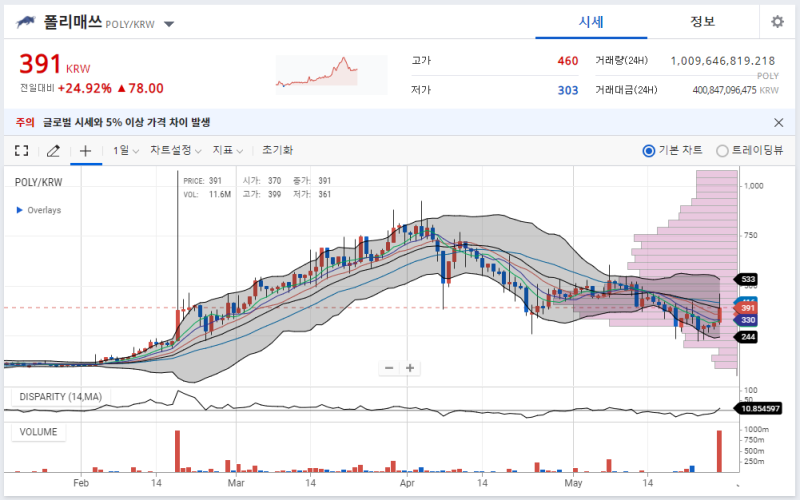Select the 트레이딩뷰 radio button
The image size is (800, 500).
(x=722, y=151)
